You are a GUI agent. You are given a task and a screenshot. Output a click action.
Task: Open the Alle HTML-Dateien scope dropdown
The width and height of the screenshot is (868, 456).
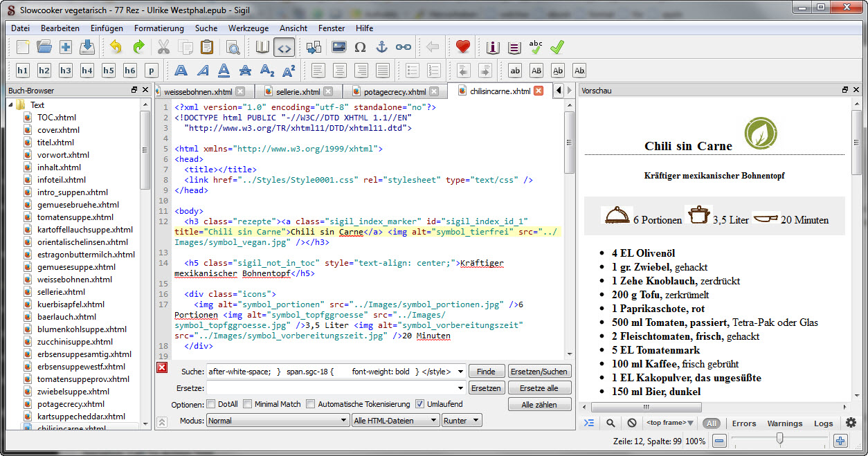395,421
